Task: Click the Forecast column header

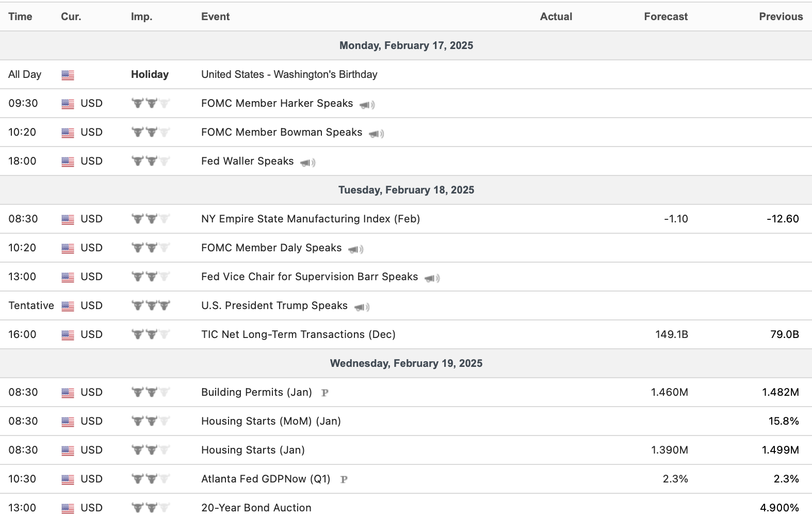Action: tap(665, 17)
